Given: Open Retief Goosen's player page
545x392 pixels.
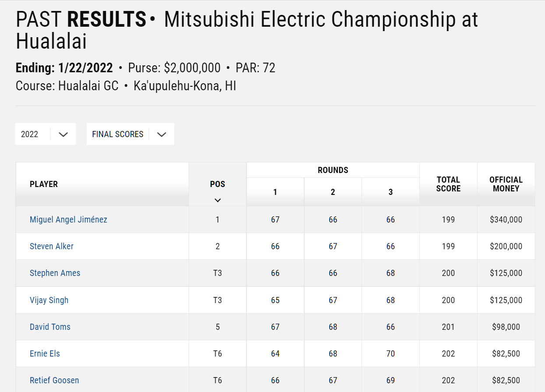Looking at the screenshot, I should (x=54, y=380).
